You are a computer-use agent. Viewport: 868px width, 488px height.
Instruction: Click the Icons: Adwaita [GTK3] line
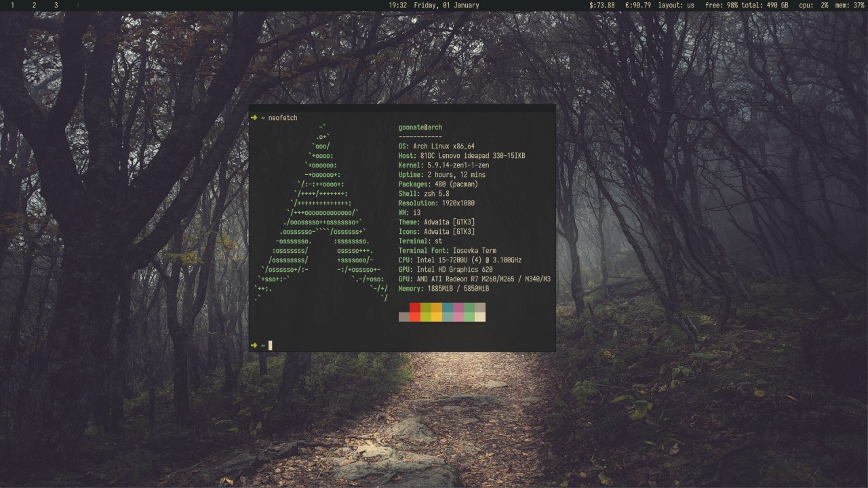[437, 232]
